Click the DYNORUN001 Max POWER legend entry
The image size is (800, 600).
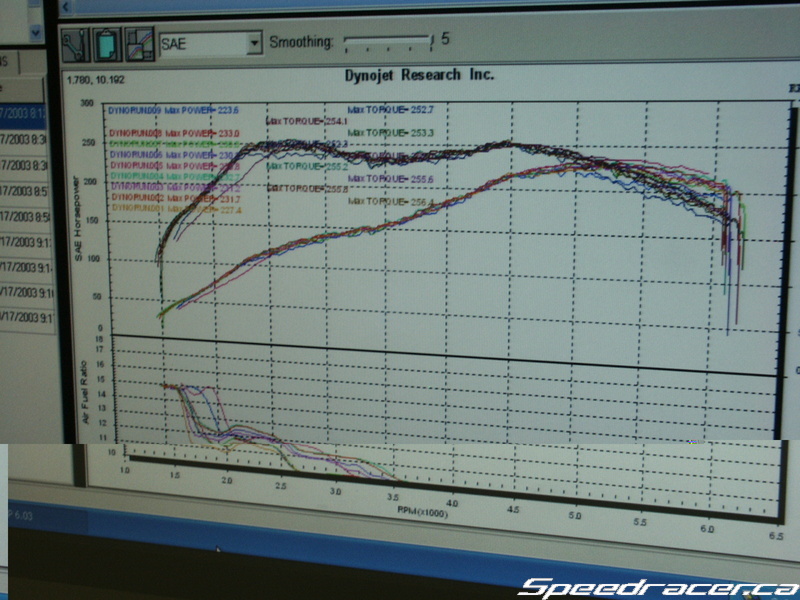click(172, 210)
